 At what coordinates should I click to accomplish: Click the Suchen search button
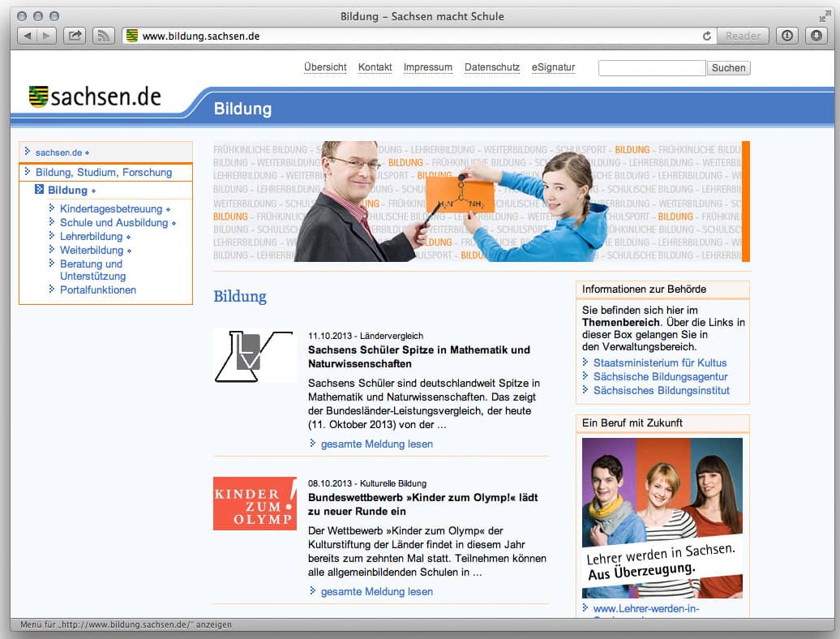(x=728, y=68)
